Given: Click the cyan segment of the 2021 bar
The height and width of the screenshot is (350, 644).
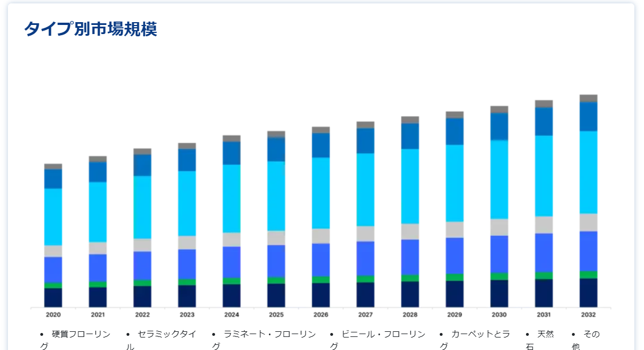Looking at the screenshot, I should pyautogui.click(x=98, y=212).
